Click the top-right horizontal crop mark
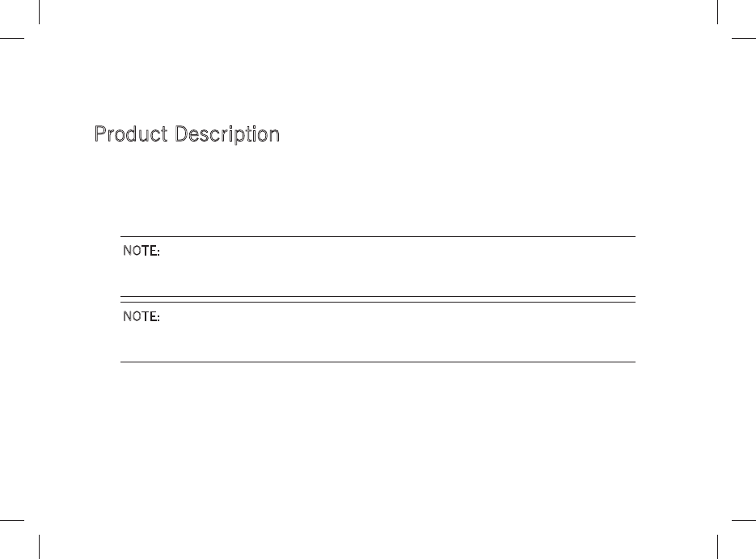 pos(743,37)
